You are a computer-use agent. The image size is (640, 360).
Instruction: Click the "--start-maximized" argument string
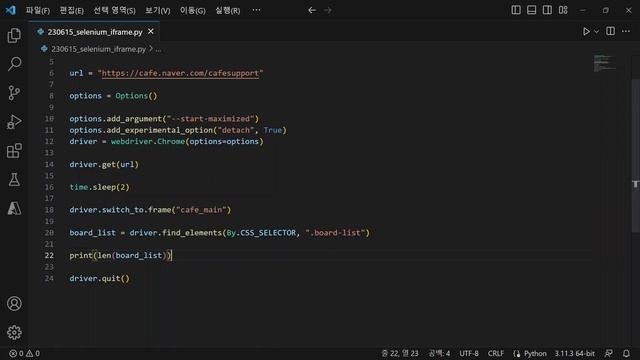210,119
